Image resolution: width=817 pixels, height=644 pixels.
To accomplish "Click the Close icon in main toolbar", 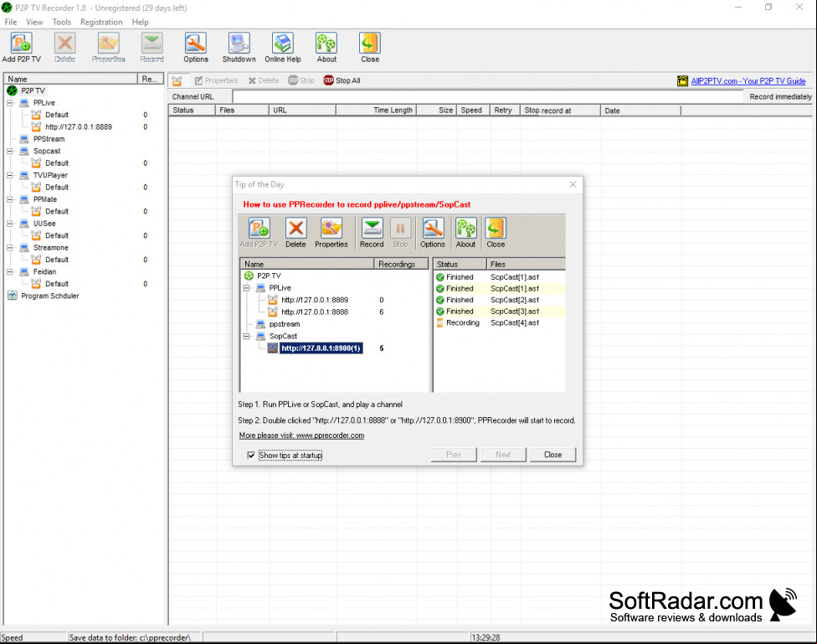I will point(370,48).
